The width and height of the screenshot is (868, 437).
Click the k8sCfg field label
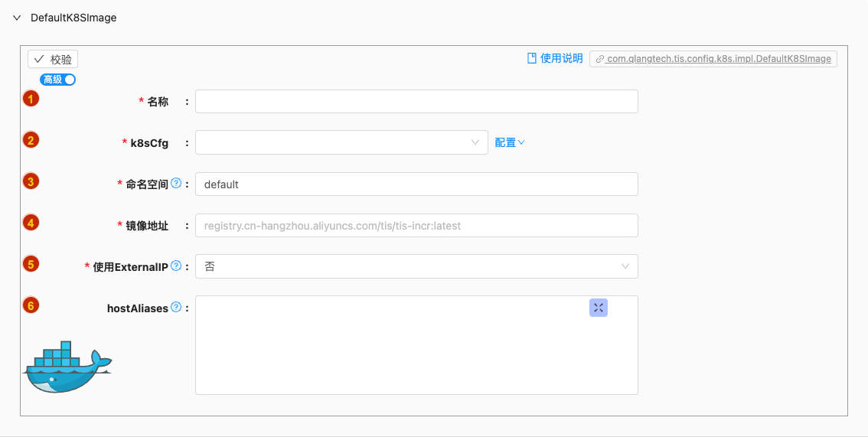click(149, 143)
